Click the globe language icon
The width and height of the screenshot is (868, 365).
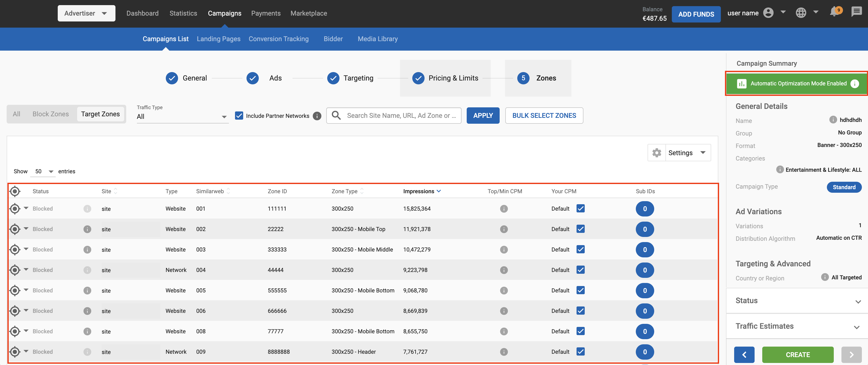coord(801,13)
